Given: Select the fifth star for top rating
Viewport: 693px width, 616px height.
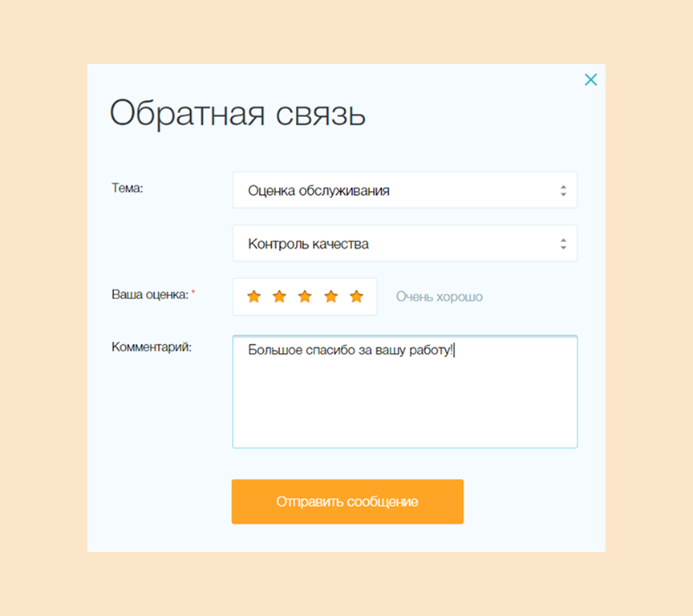Looking at the screenshot, I should click(x=356, y=296).
